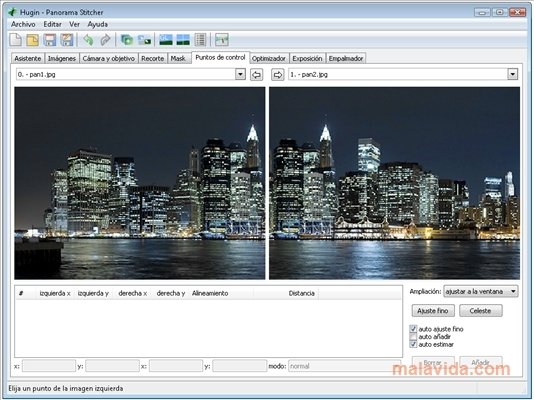Expand the left image pan1.jpg dropdown

tap(240, 74)
